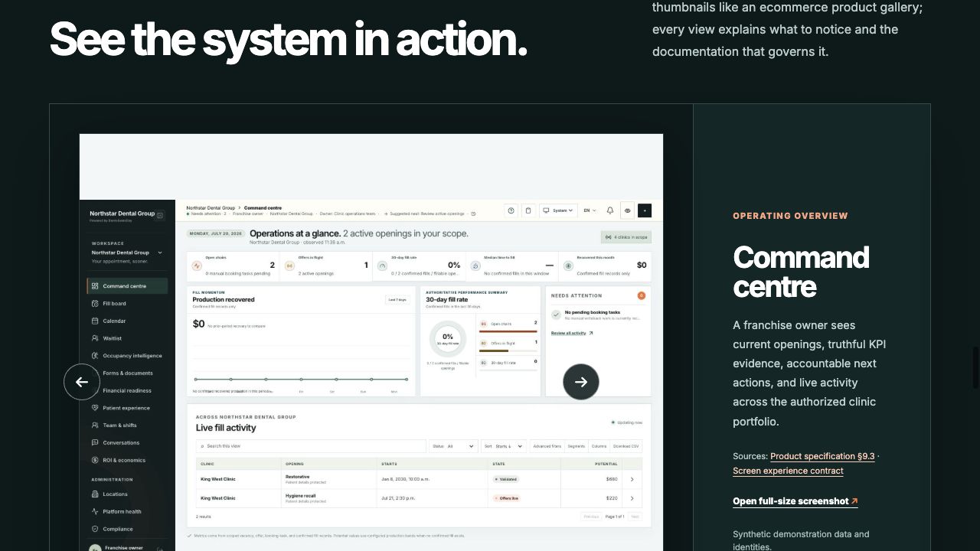This screenshot has width=980, height=551.
Task: Click the Locations building icon
Action: pos(95,494)
